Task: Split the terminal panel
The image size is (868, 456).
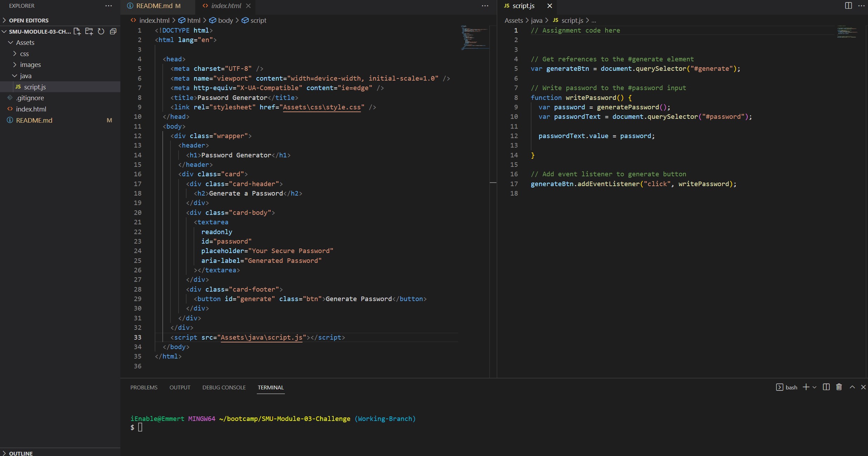Action: 826,387
